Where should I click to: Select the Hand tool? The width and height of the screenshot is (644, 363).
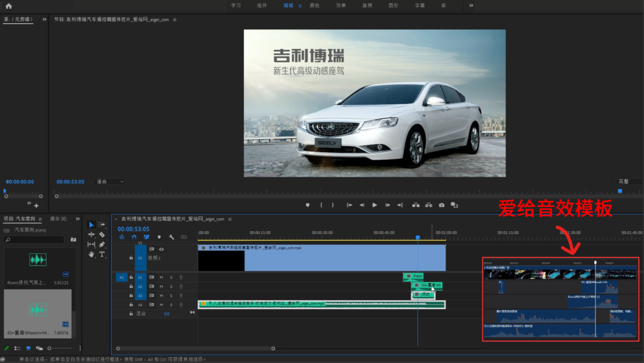(x=91, y=254)
